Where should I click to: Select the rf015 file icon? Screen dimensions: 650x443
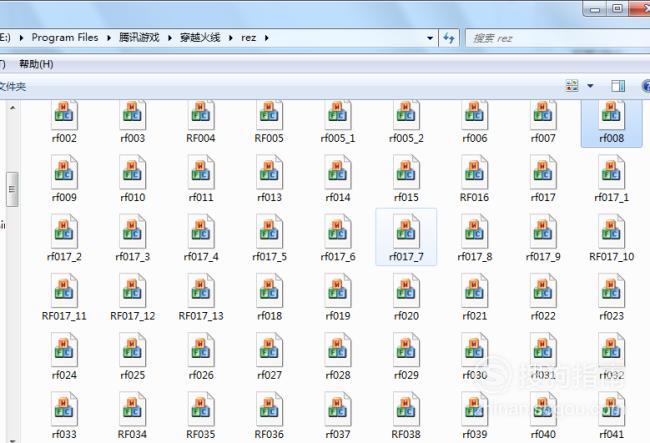[406, 172]
